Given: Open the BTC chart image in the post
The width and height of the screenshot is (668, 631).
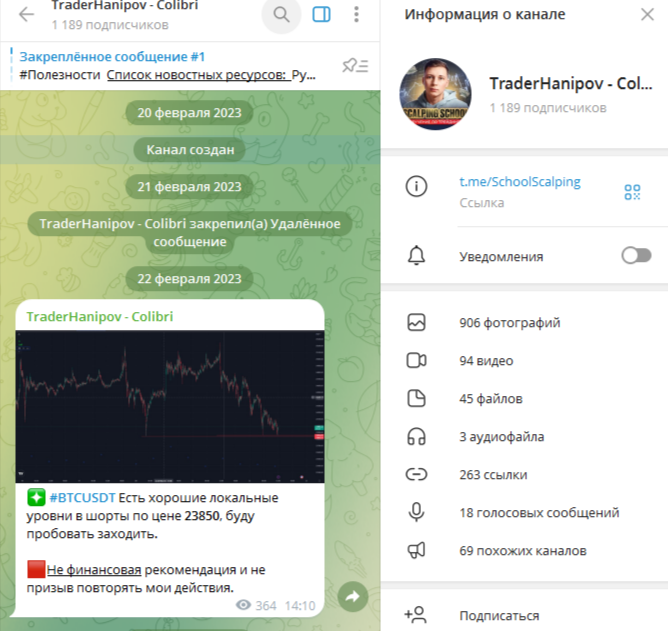Looking at the screenshot, I should (x=170, y=406).
